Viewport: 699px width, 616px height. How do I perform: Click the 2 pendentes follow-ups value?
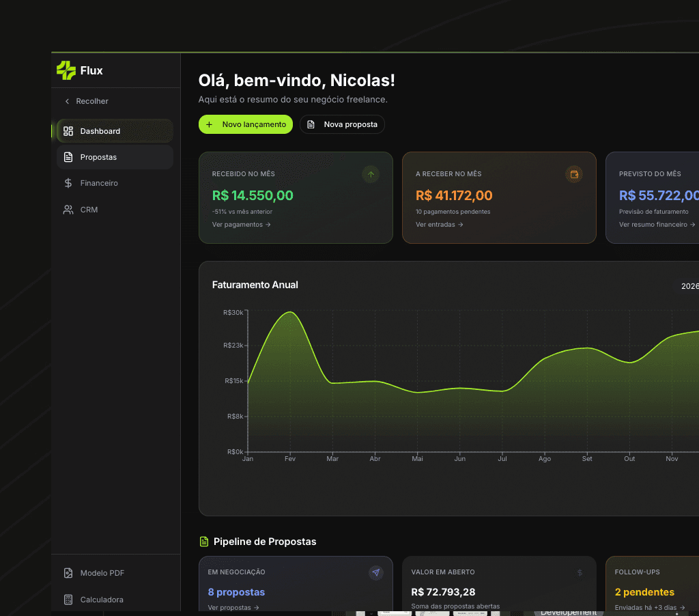point(644,592)
